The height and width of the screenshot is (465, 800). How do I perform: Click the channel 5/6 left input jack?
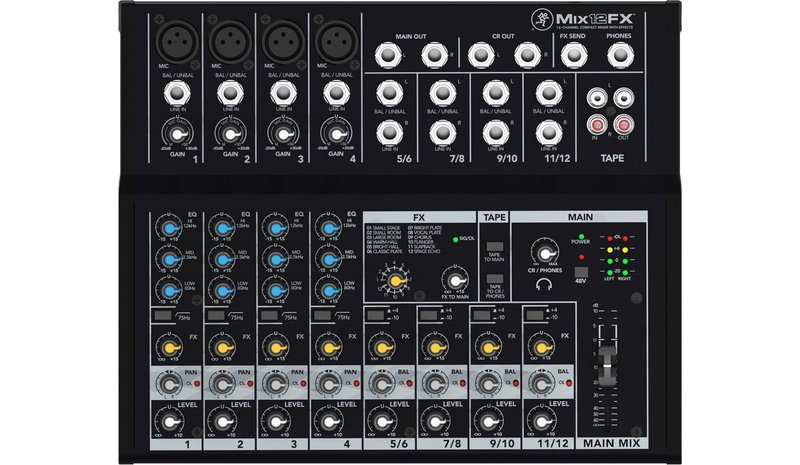(x=390, y=93)
